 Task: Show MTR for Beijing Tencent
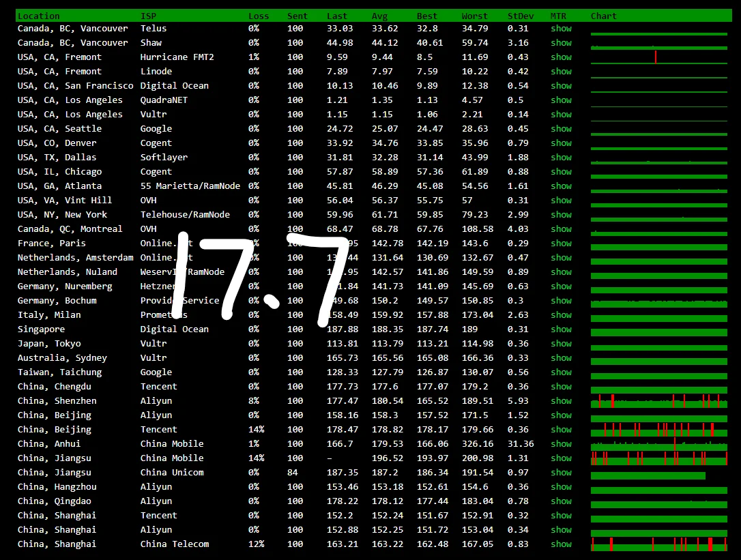(x=561, y=429)
